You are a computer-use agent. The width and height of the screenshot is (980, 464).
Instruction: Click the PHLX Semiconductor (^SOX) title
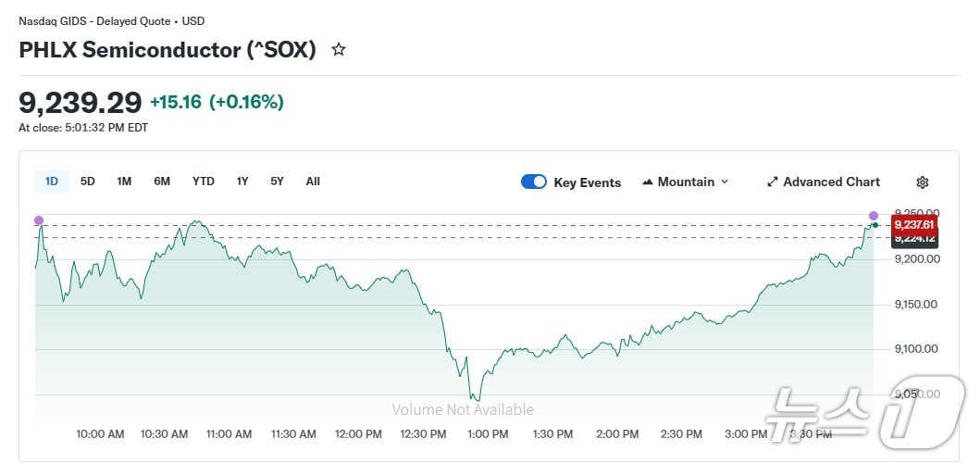pos(167,50)
